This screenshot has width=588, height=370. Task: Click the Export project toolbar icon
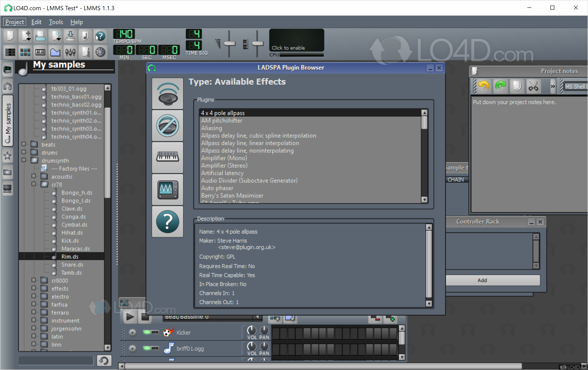[x=70, y=36]
